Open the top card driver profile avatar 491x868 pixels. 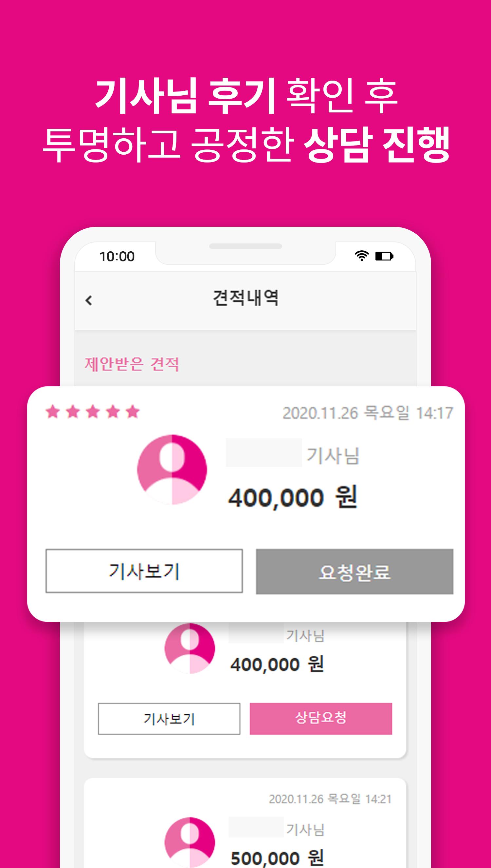point(172,470)
